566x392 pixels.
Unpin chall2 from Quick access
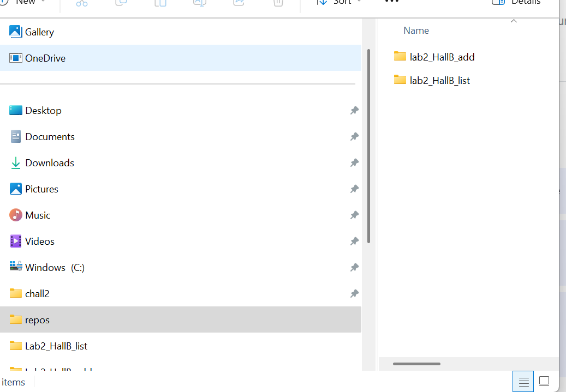point(354,293)
